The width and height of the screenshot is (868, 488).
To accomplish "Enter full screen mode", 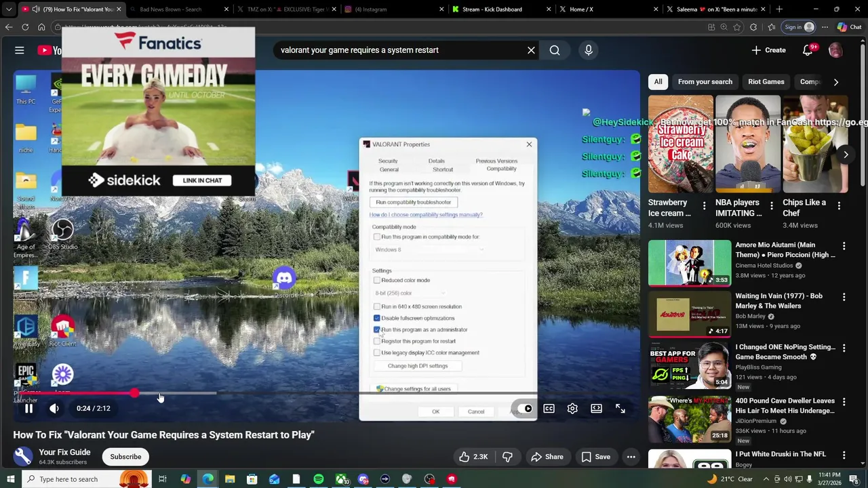I will [620, 409].
